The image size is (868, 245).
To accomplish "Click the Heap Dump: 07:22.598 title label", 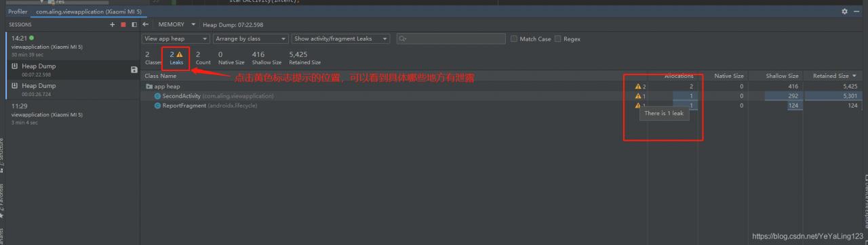I will (233, 24).
